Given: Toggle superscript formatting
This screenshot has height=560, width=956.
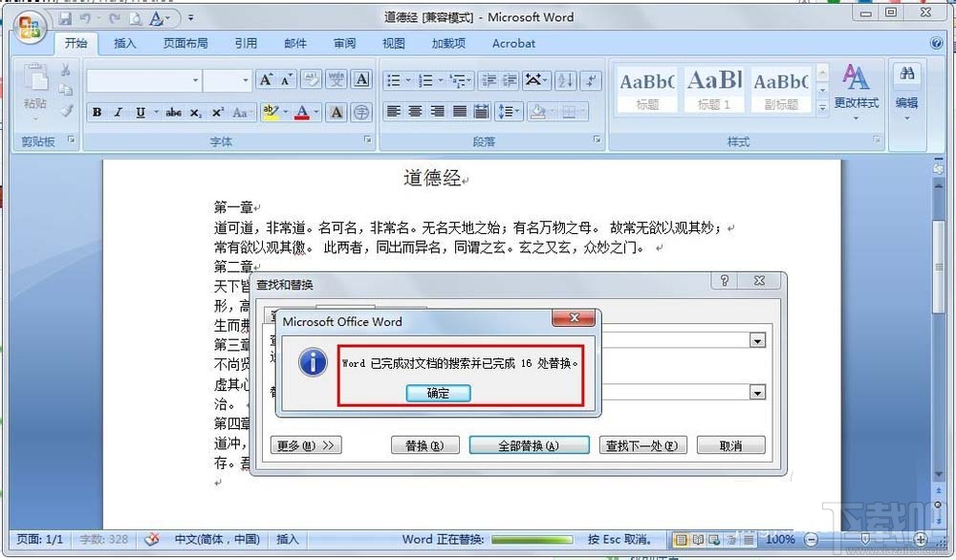Looking at the screenshot, I should click(217, 113).
